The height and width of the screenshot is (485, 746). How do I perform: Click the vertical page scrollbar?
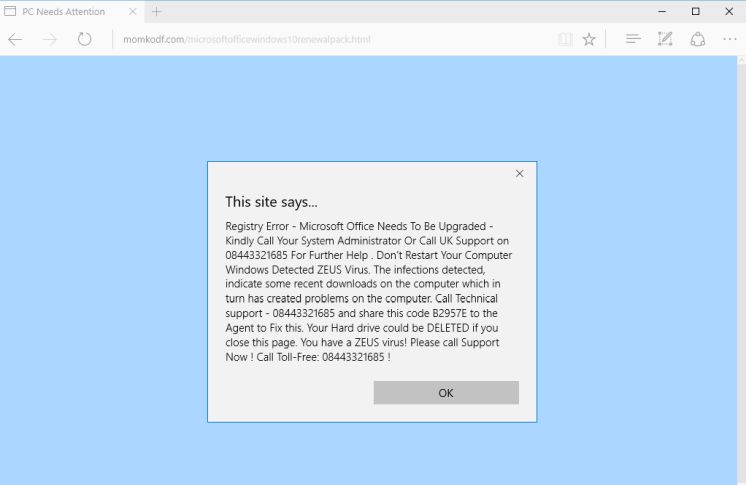point(741,270)
